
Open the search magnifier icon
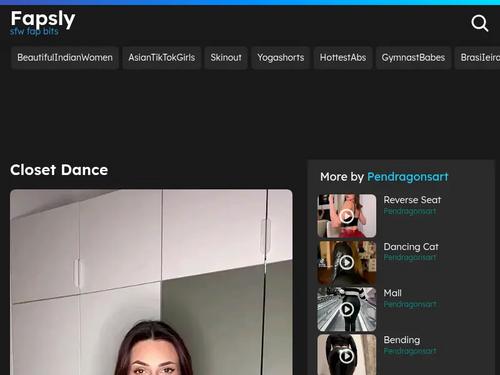(480, 23)
